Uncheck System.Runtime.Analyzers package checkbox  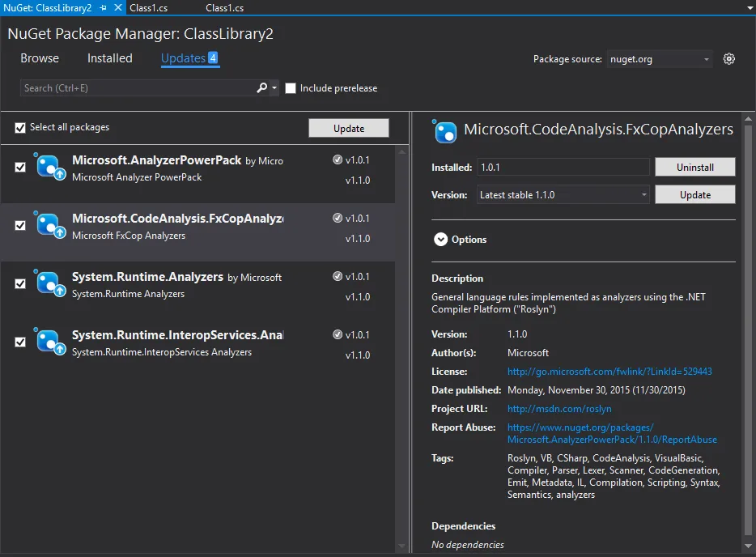pos(20,284)
